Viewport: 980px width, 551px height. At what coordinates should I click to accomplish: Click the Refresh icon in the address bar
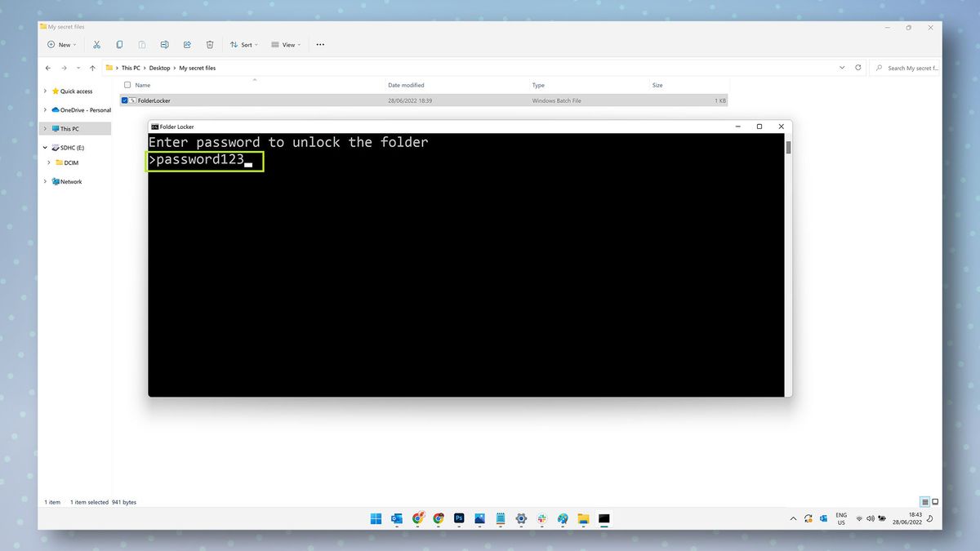857,68
